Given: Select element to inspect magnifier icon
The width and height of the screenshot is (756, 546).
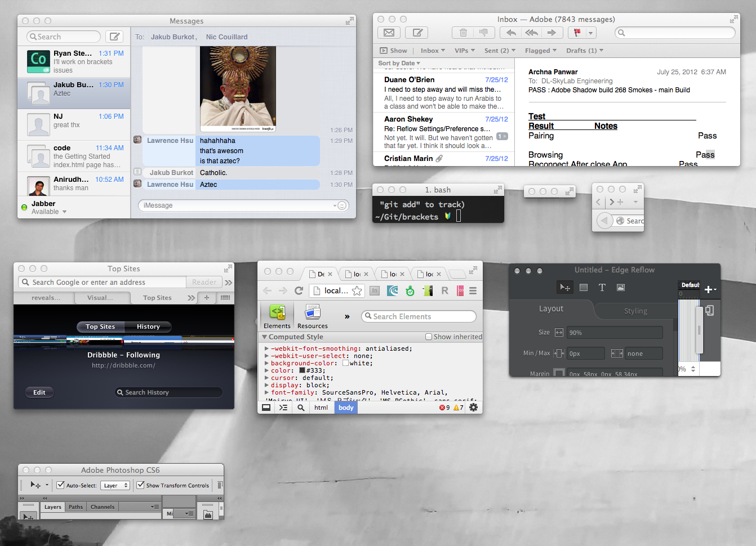Looking at the screenshot, I should [x=301, y=408].
